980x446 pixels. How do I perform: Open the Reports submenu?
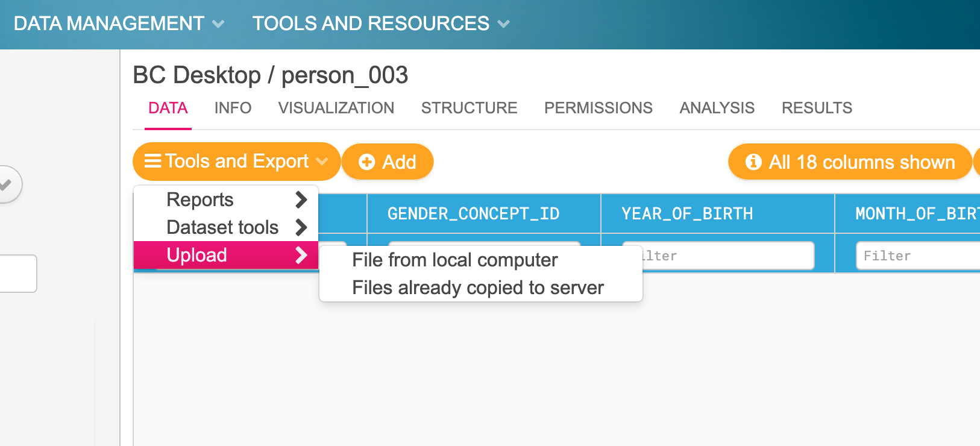click(226, 199)
